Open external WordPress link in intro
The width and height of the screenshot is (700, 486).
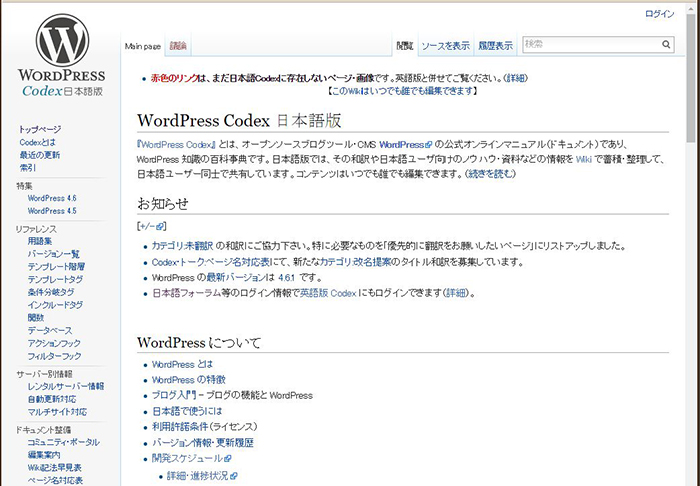405,145
